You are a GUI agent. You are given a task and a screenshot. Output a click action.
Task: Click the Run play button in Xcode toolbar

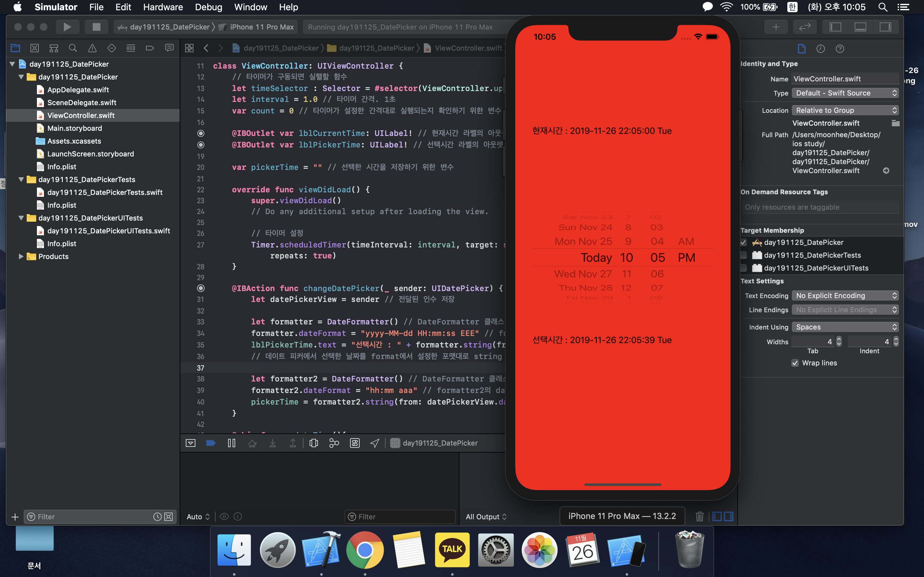tap(67, 27)
